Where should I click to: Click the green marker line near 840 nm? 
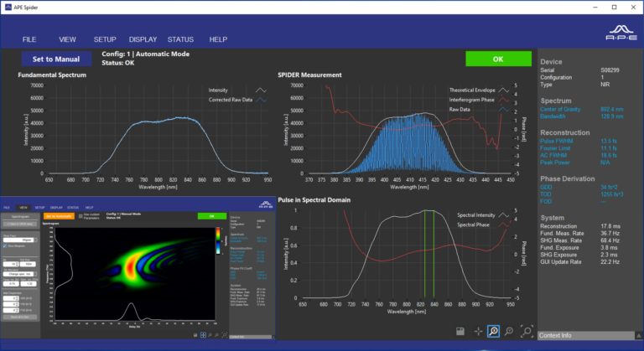[x=434, y=254]
